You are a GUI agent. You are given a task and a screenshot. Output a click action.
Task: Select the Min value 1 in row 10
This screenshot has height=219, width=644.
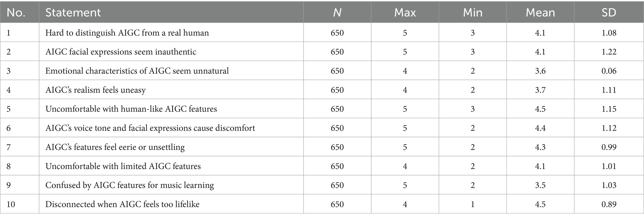pyautogui.click(x=472, y=204)
